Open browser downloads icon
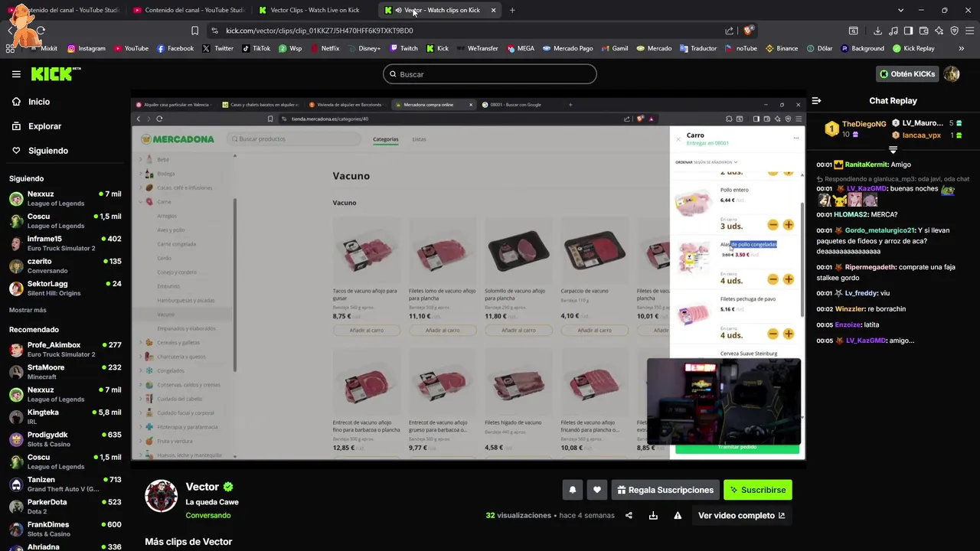The width and height of the screenshot is (980, 551). tap(877, 31)
